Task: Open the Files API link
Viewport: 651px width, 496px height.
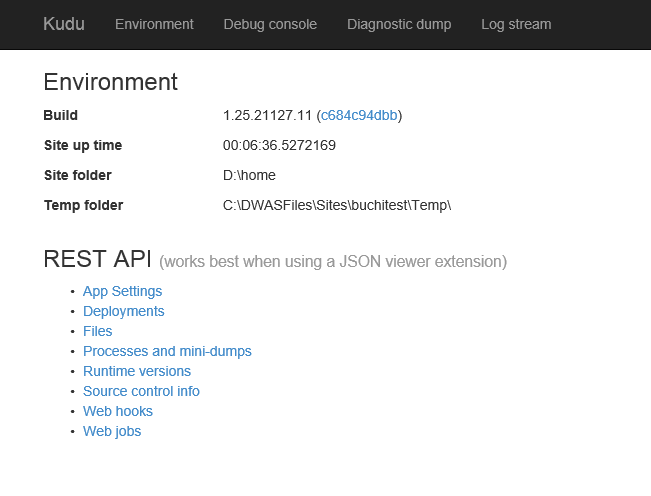Action: (97, 331)
